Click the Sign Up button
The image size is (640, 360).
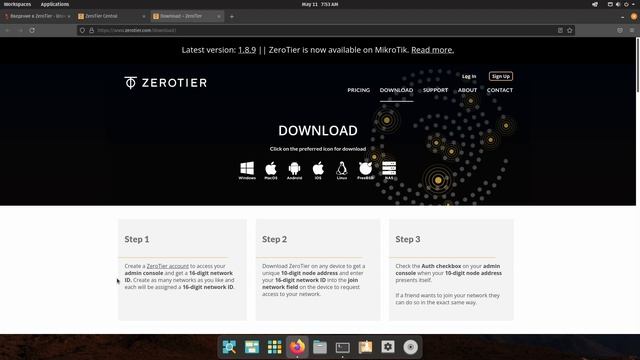501,76
